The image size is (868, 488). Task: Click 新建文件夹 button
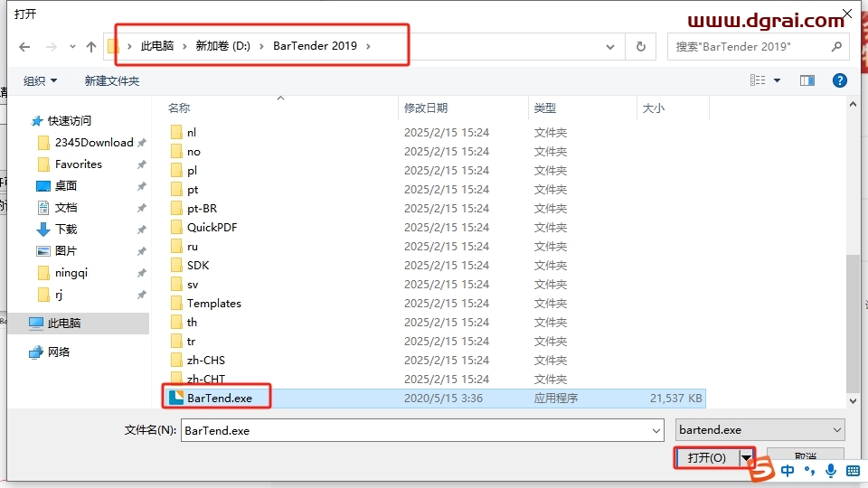112,80
